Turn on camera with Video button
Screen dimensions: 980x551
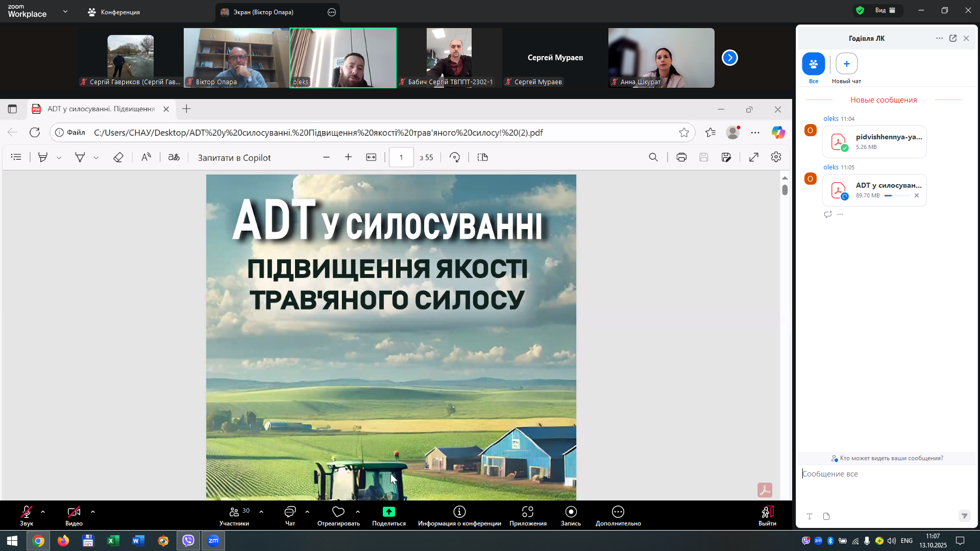pos(73,512)
